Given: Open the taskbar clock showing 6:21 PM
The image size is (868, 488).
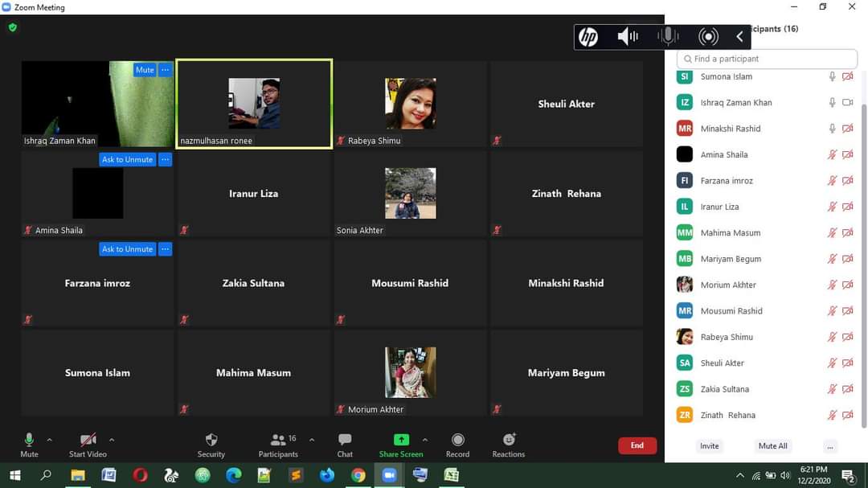Looking at the screenshot, I should pos(813,475).
